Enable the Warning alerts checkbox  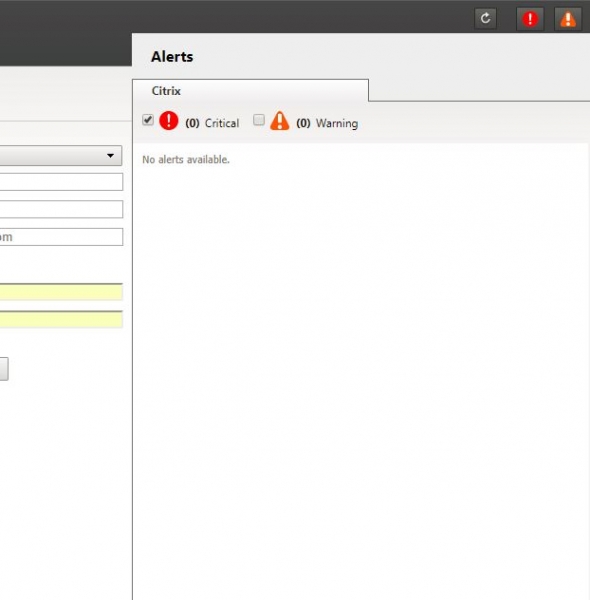pos(259,120)
